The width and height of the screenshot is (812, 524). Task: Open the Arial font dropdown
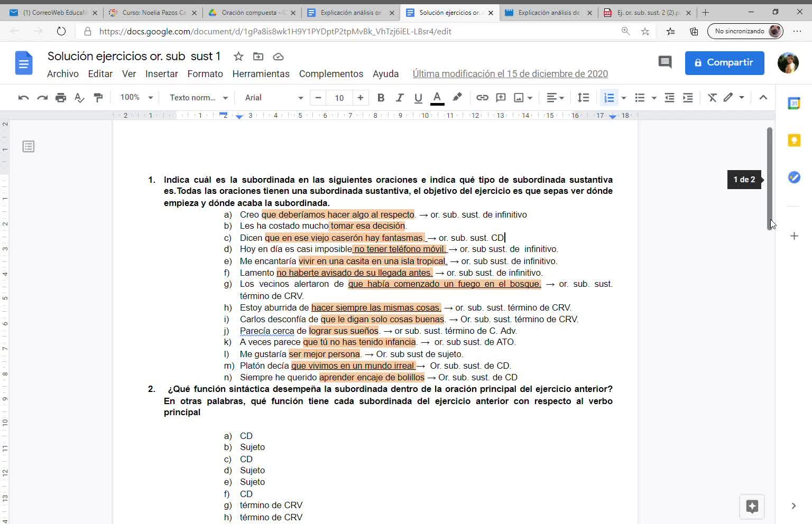[273, 98]
